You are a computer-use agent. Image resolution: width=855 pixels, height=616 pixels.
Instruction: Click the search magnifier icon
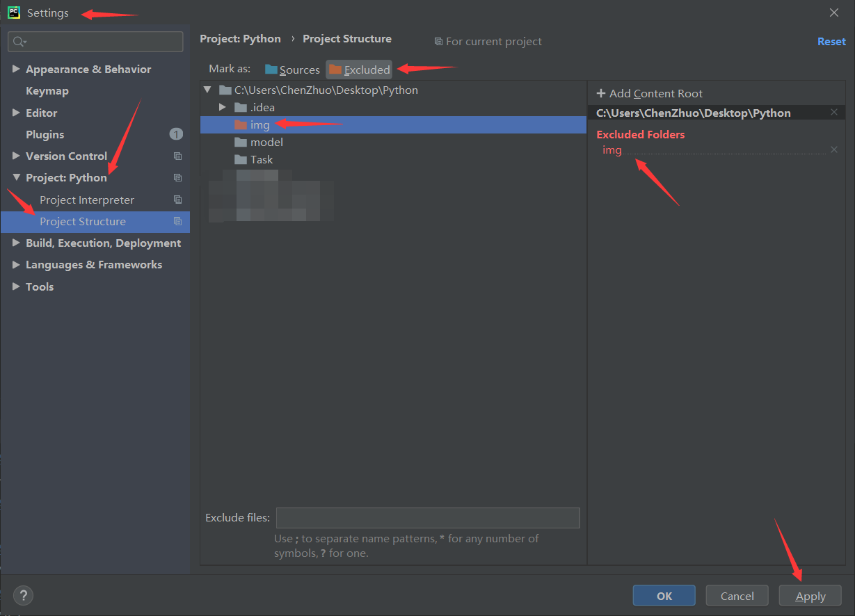point(19,42)
